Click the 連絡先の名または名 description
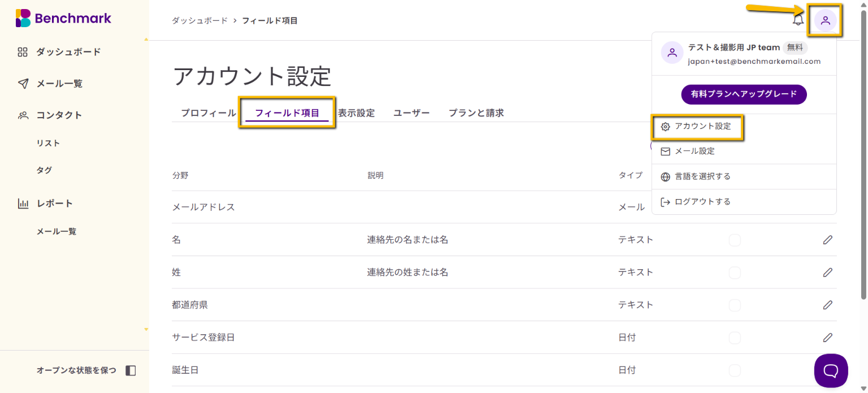The image size is (868, 393). pyautogui.click(x=407, y=240)
